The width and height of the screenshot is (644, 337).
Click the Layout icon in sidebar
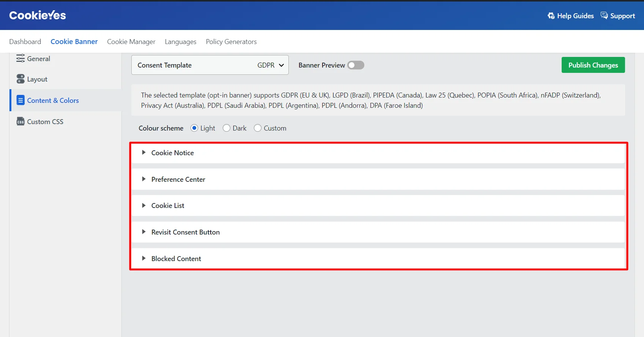tap(20, 79)
